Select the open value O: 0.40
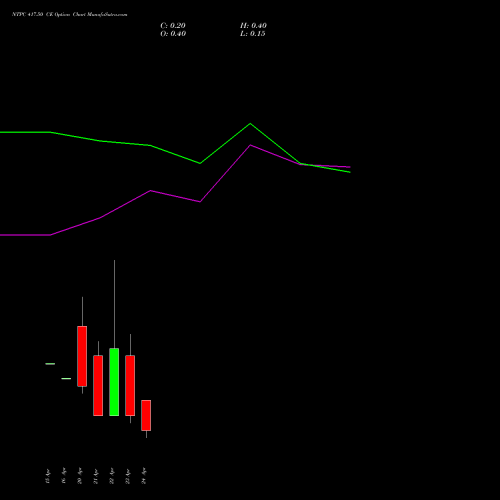 click(x=173, y=34)
